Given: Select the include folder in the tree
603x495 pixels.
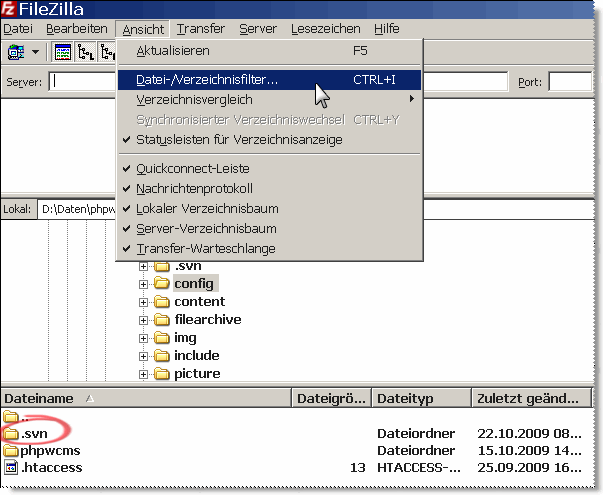Looking at the screenshot, I should (197, 355).
